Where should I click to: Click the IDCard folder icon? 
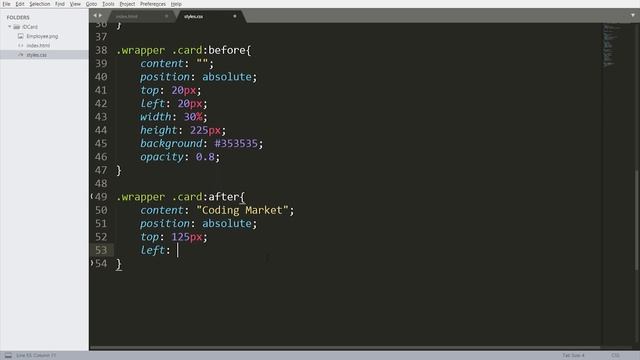click(x=17, y=27)
